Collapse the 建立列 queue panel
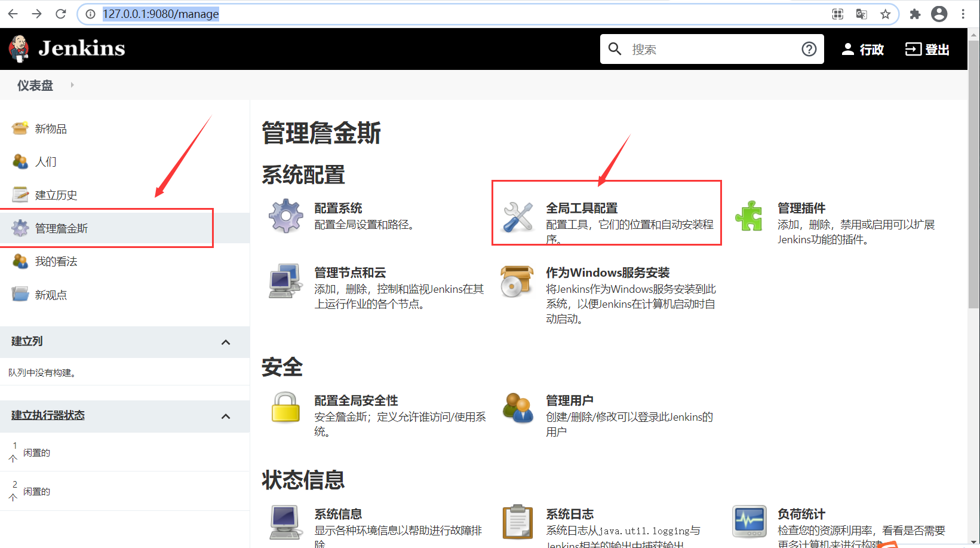980x548 pixels. point(226,342)
